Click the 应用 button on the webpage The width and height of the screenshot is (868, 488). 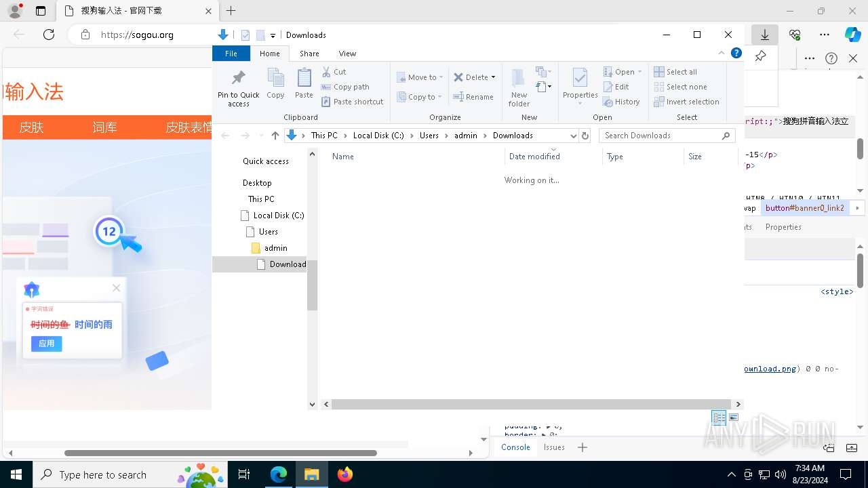[46, 344]
